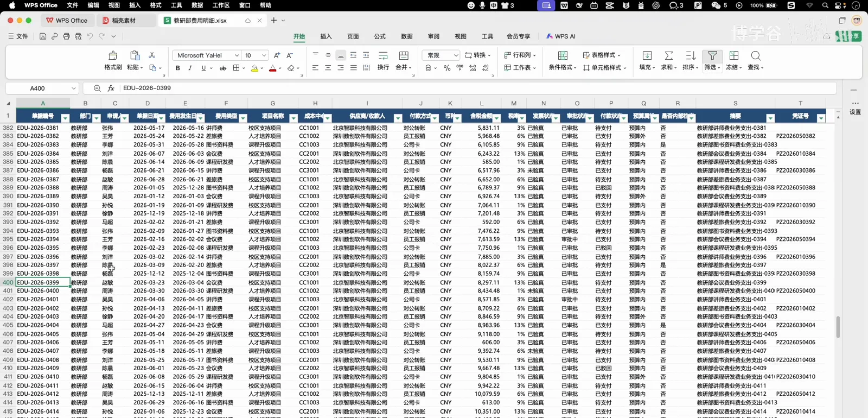Click the Cut scissors icon
Image resolution: width=868 pixels, height=418 pixels.
152,55
